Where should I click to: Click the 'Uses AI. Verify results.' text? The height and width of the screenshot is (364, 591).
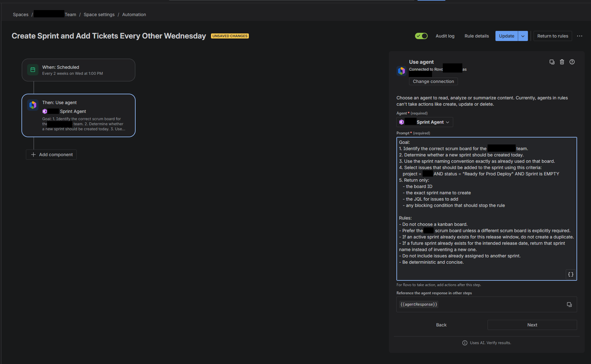490,343
